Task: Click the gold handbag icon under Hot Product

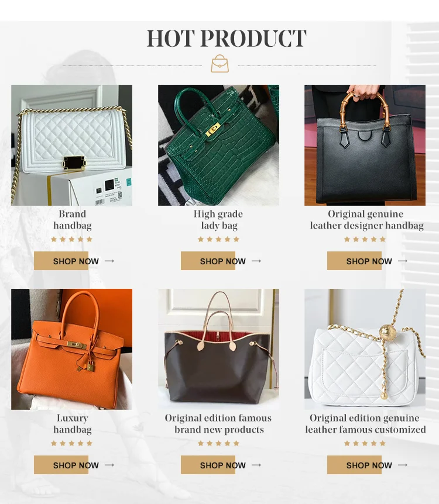Action: 220,63
